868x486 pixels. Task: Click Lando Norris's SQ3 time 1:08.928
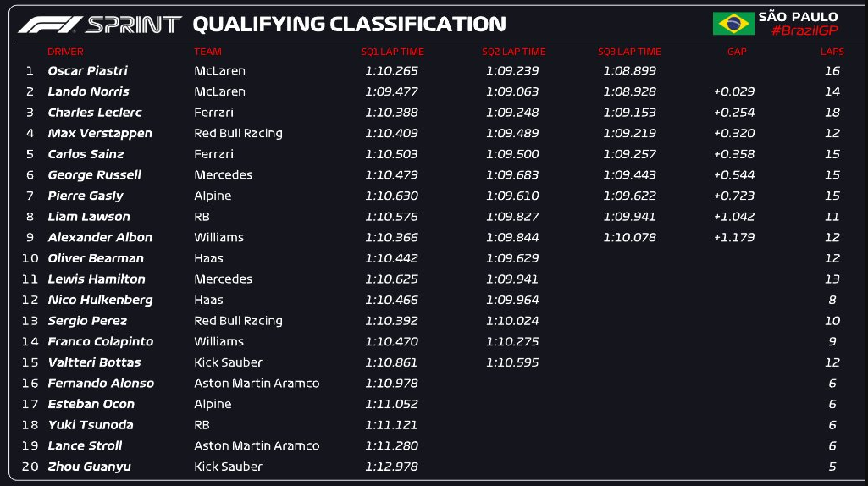(x=629, y=92)
